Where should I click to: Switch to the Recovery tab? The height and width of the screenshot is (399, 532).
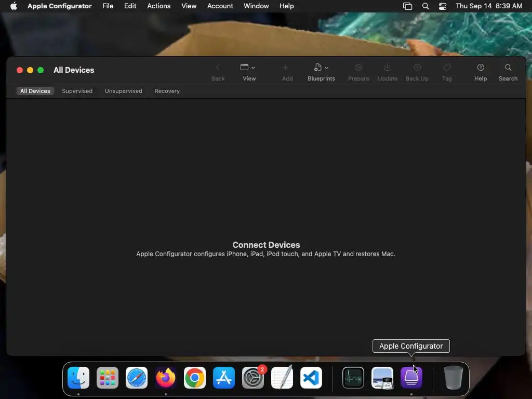tap(167, 91)
